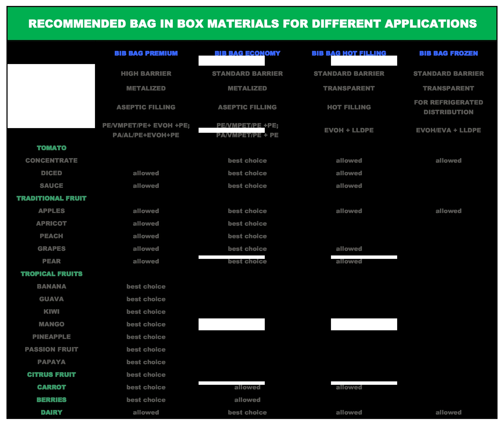This screenshot has width=504, height=426.
Task: Select the CARROT category heading
Action: tap(51, 387)
